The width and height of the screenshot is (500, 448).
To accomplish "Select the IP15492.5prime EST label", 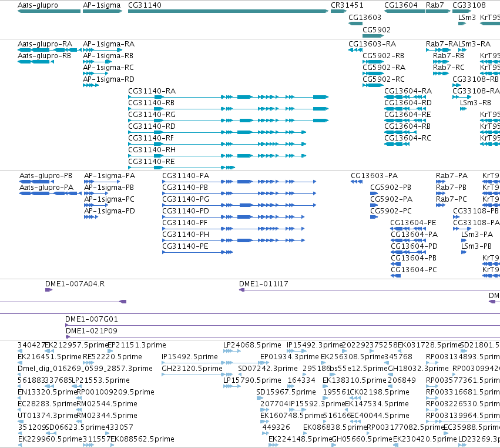I will (x=190, y=357).
